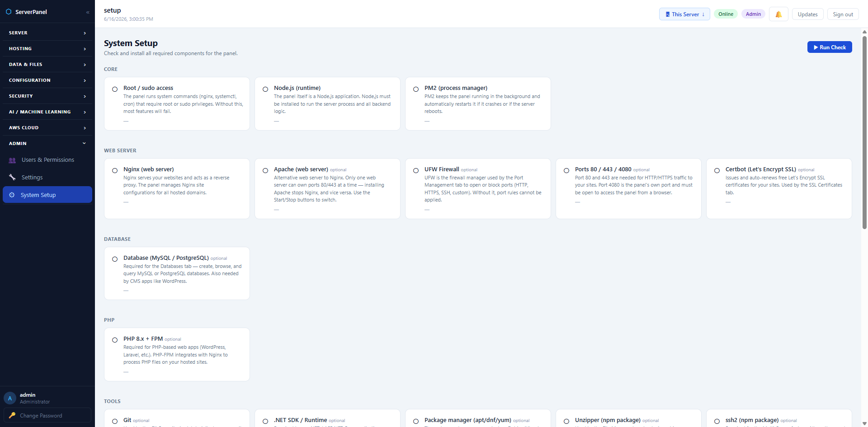Click the DATABASE section label
This screenshot has width=868, height=427.
coord(117,239)
